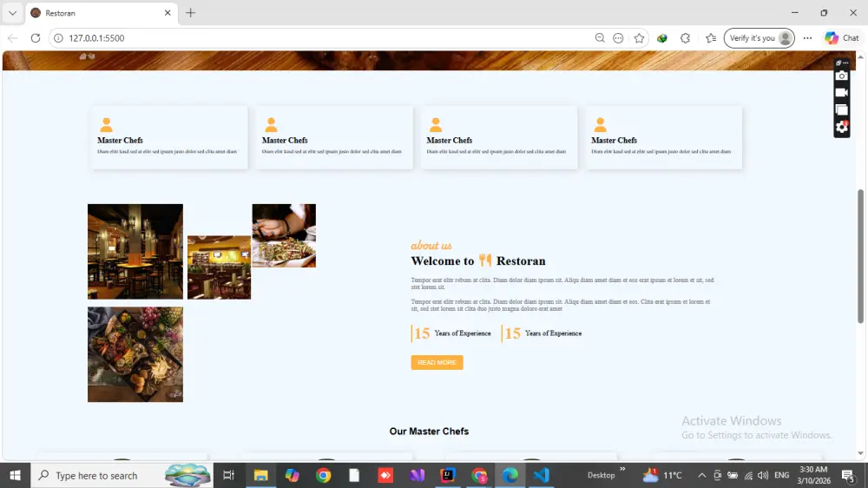Click the Verify it's you profile button

pyautogui.click(x=759, y=38)
